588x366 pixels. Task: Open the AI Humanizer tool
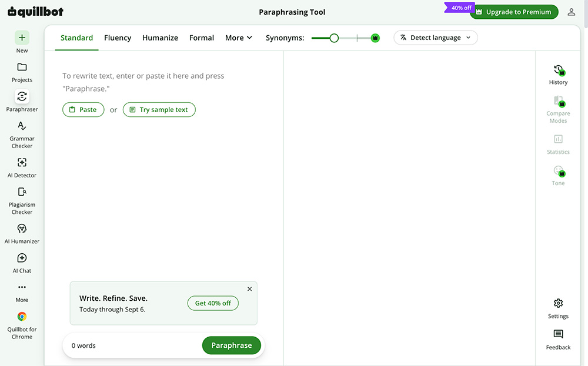[22, 234]
